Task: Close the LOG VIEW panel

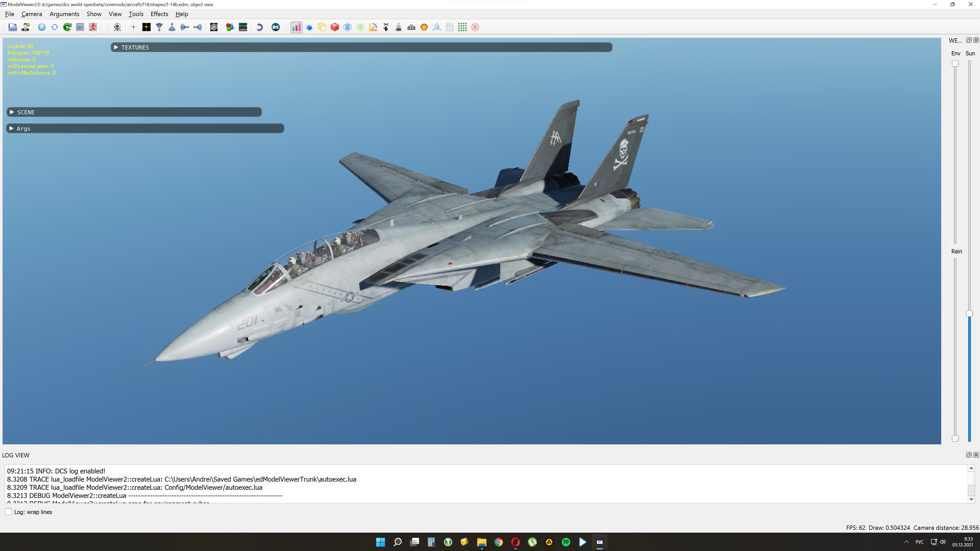Action: [x=976, y=455]
